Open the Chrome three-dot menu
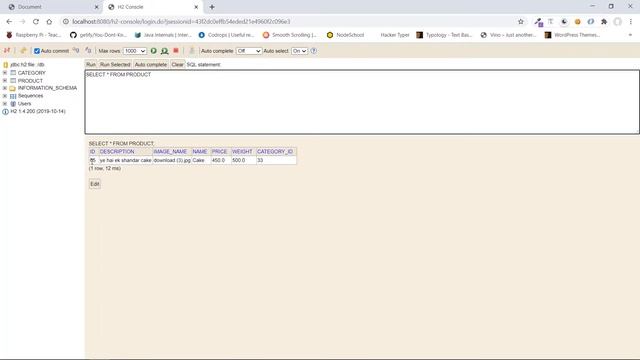This screenshot has height=360, width=640. [631, 22]
